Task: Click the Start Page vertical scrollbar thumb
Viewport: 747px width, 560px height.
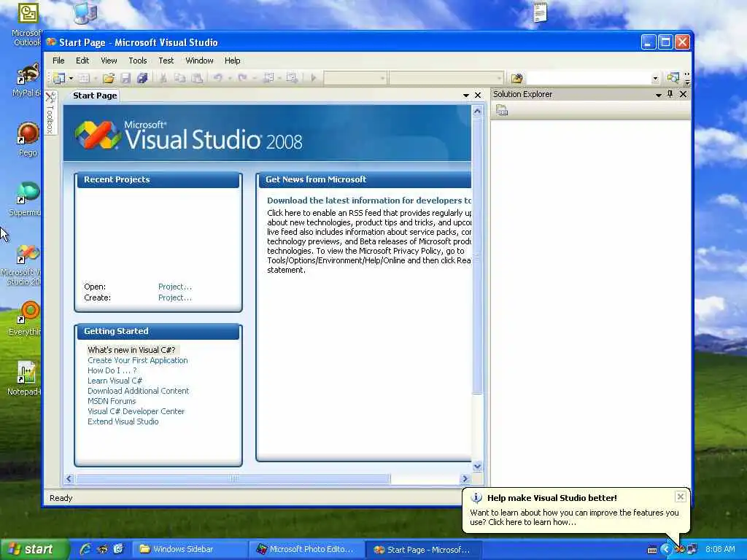Action: coord(477,256)
